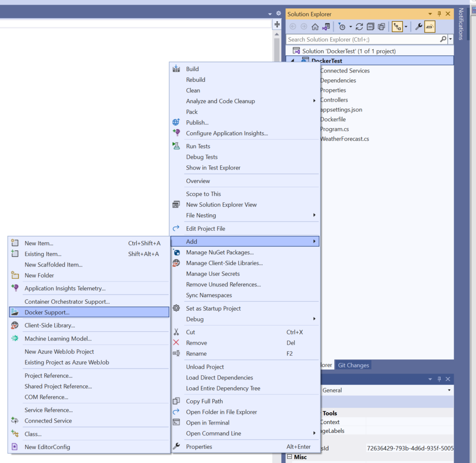This screenshot has width=476, height=463.
Task: Open the Solution Explorer properties wrench
Action: click(x=419, y=27)
